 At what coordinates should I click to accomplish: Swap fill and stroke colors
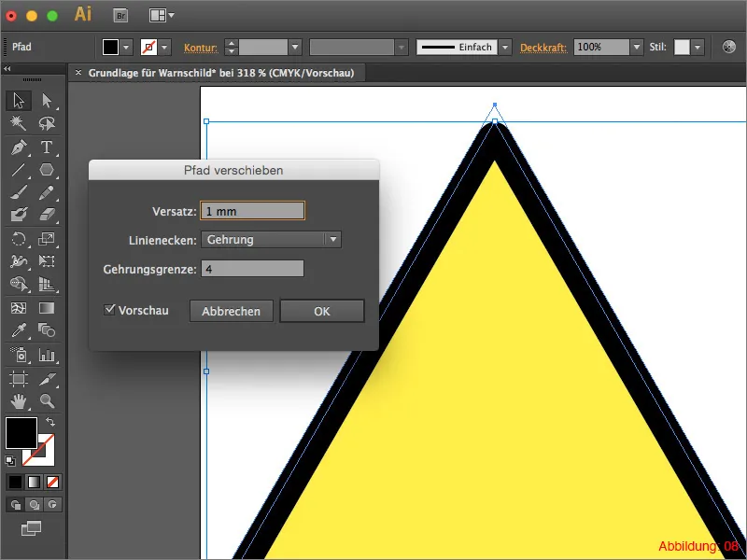(x=49, y=422)
